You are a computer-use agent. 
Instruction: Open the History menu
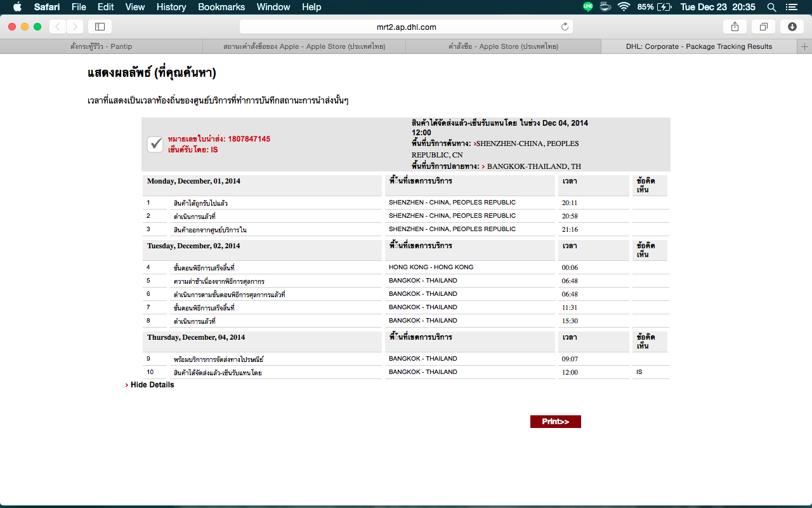click(x=171, y=7)
